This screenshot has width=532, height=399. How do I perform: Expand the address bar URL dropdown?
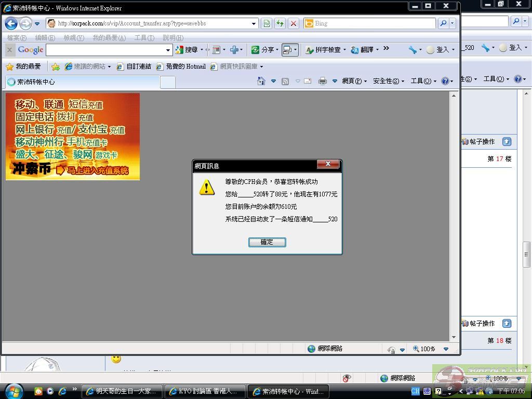254,23
